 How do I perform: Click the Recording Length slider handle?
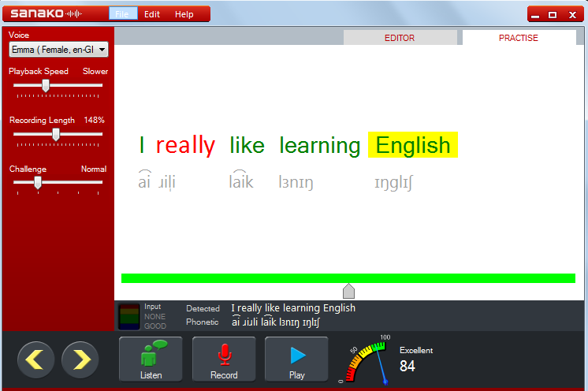pyautogui.click(x=56, y=134)
